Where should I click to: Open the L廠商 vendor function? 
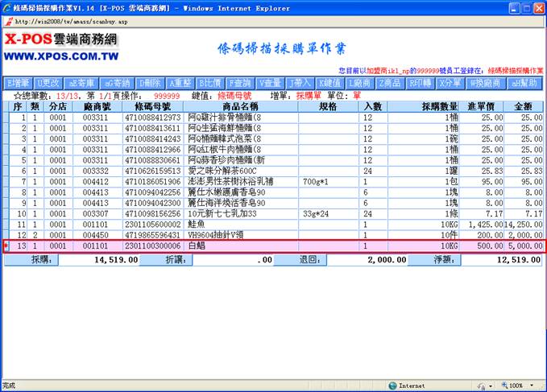coord(359,83)
